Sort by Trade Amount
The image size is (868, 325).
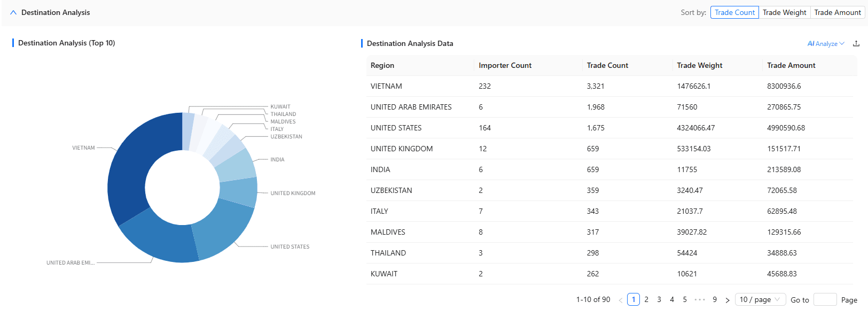[837, 12]
